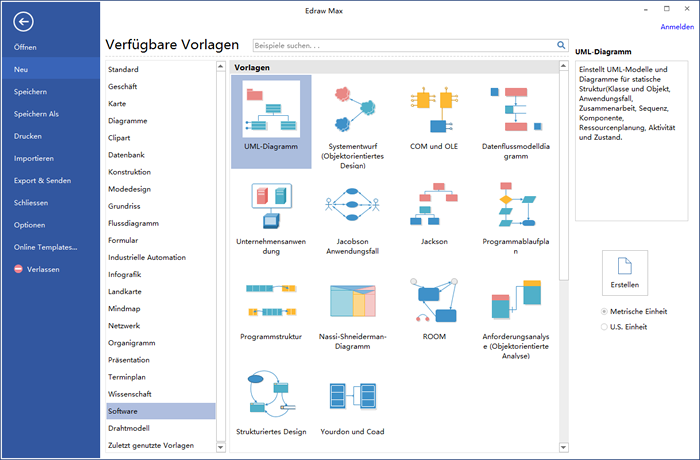Open the Export & Senden menu
The image size is (700, 460).
[x=42, y=180]
